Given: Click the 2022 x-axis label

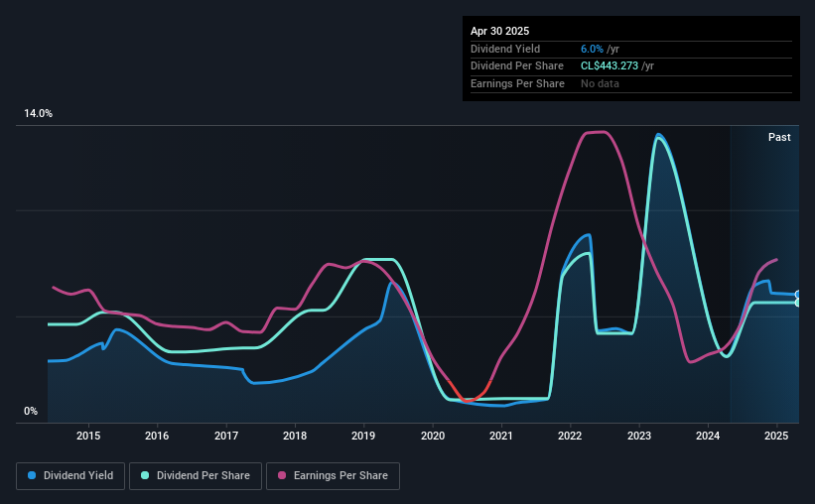Looking at the screenshot, I should (x=570, y=436).
